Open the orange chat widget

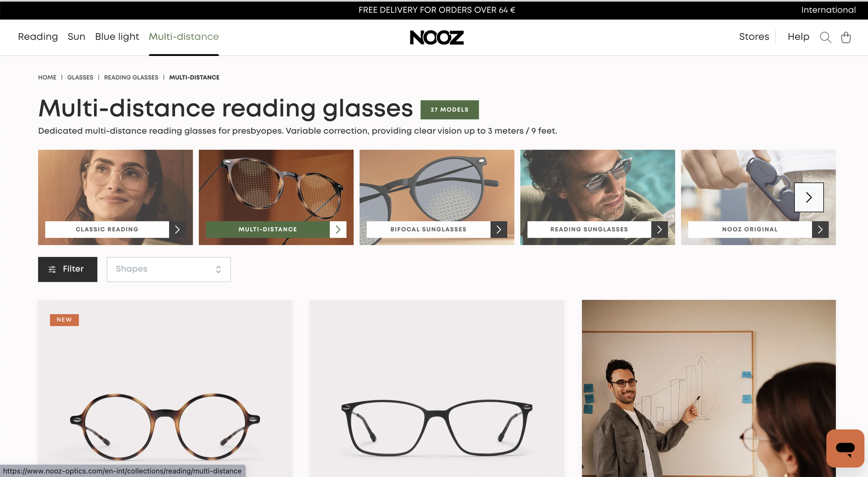point(845,448)
